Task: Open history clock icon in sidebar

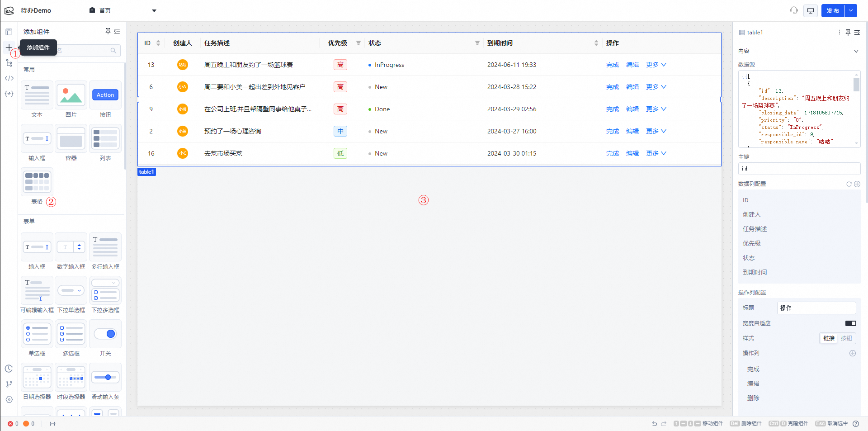Action: click(x=9, y=369)
